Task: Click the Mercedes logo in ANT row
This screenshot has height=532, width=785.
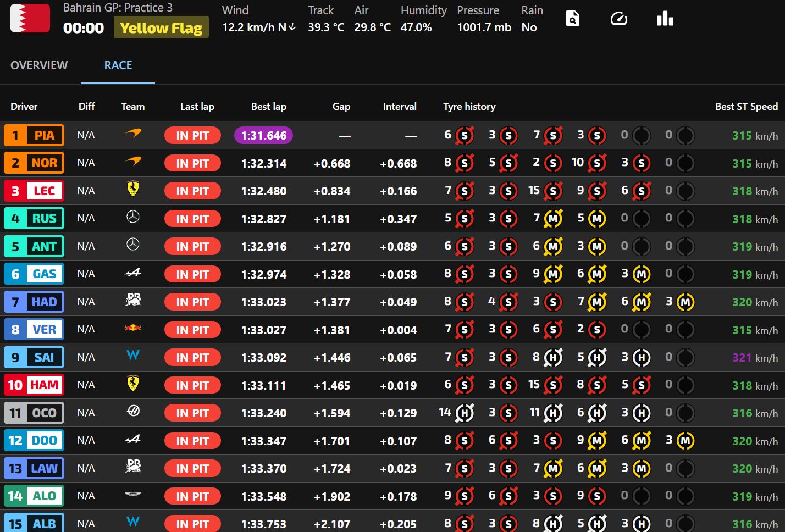Action: 133,245
